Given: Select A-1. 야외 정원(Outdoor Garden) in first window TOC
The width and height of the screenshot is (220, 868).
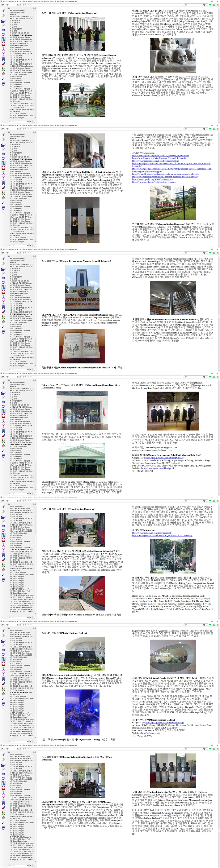Looking at the screenshot, I should 20,37.
